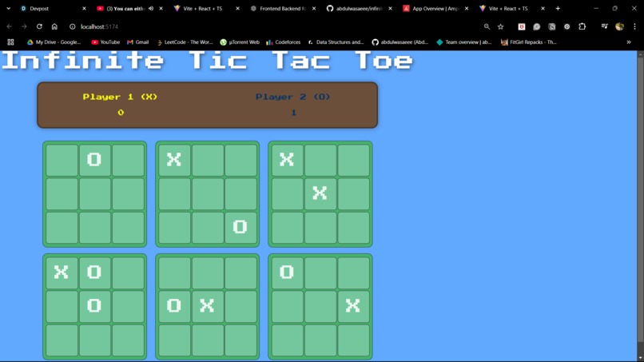Click X cell in bottom-right board
644x362 pixels.
354,306
